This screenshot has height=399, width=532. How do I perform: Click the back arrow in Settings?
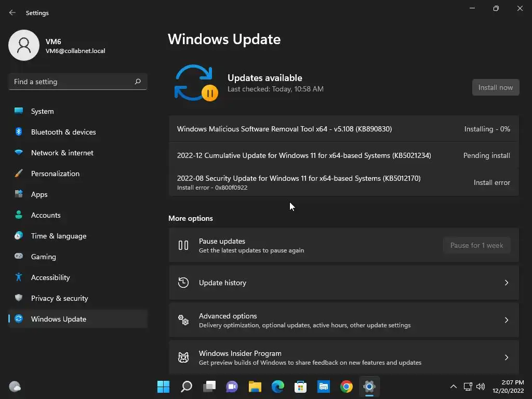(12, 12)
